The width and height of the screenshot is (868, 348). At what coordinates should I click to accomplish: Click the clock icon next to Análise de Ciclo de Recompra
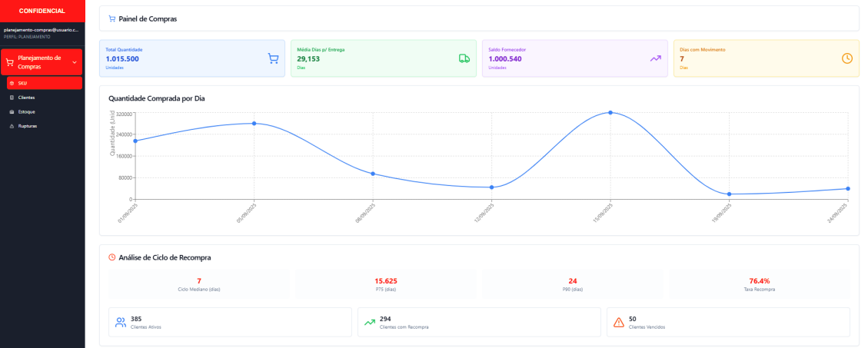coord(112,257)
